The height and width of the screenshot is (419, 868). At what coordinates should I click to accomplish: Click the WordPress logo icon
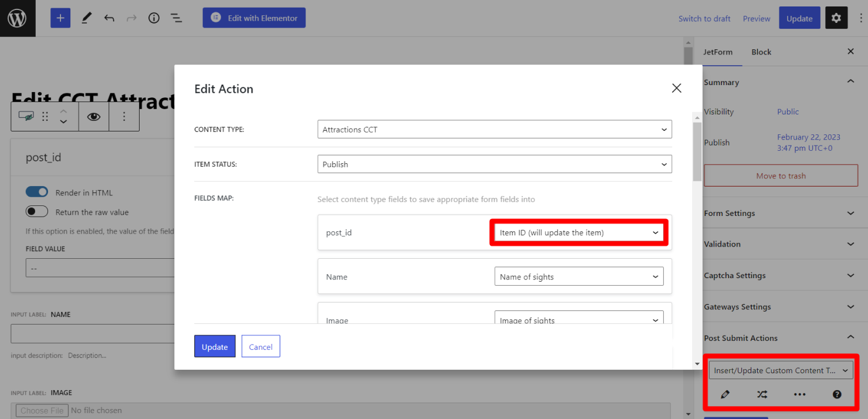[17, 18]
